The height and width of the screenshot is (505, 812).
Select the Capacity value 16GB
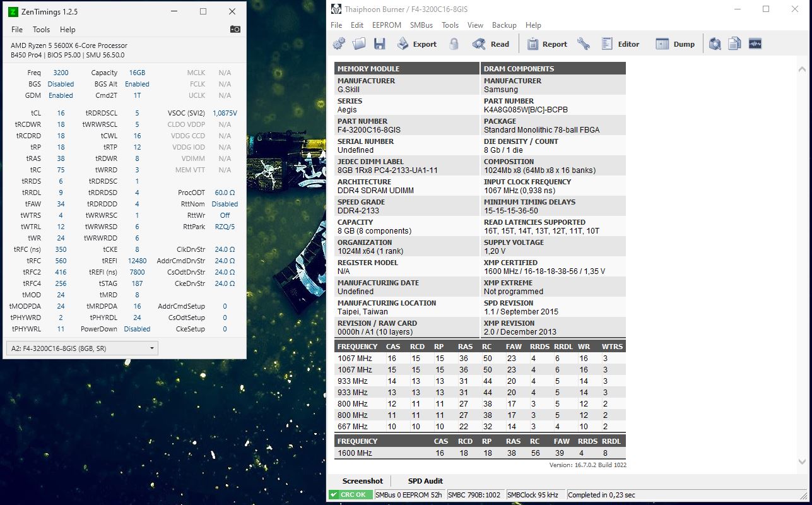137,73
